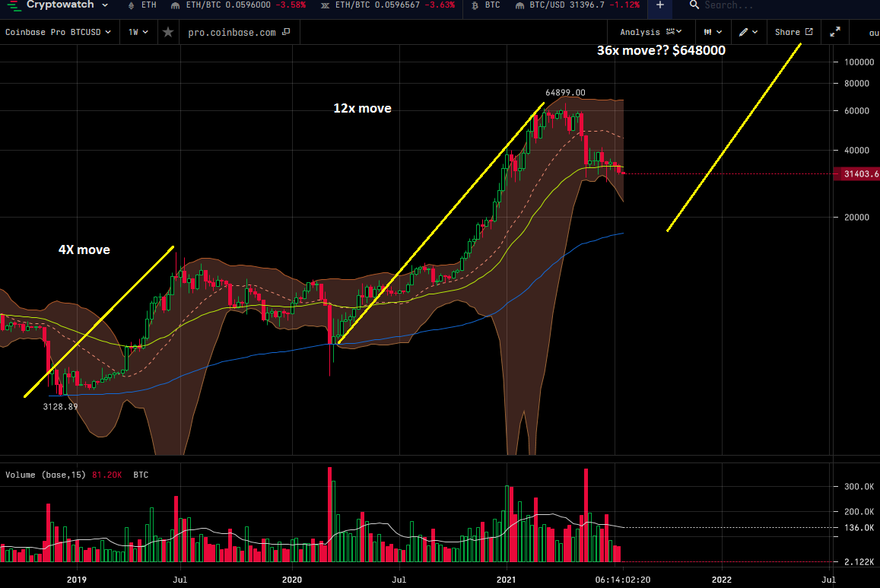Click the search magnifier icon

694,5
